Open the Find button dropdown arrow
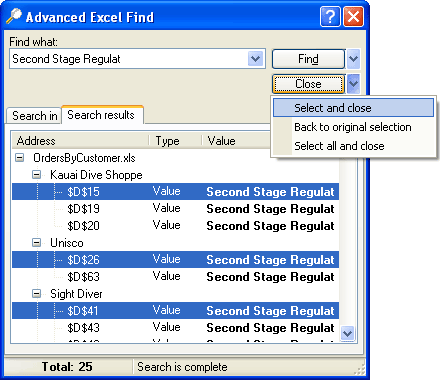The width and height of the screenshot is (440, 380). pyautogui.click(x=353, y=59)
